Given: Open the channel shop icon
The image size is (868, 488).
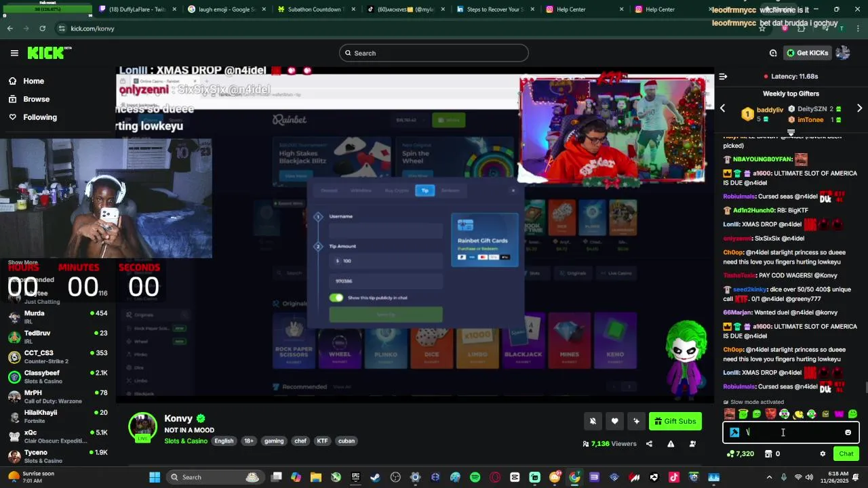Looking at the screenshot, I should (768, 454).
